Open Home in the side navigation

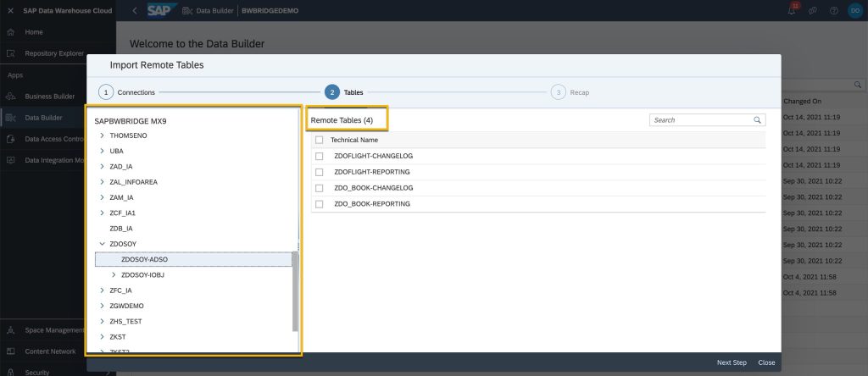34,32
